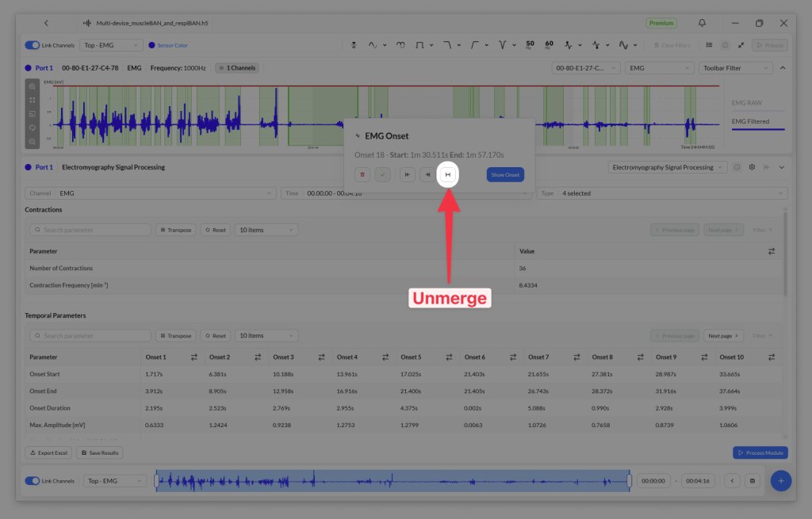
Task: Select the high-pass filter icon
Action: (x=474, y=45)
